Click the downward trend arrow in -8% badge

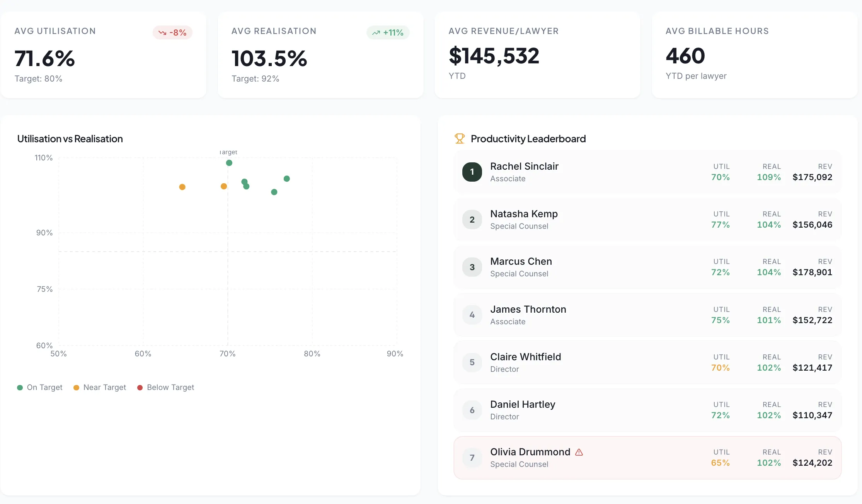coord(162,33)
